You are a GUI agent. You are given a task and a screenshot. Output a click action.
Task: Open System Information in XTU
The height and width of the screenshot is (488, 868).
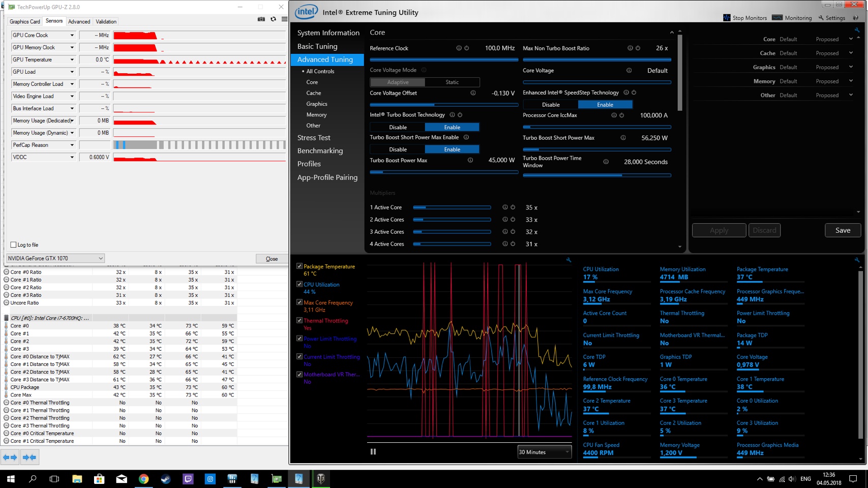click(x=328, y=33)
